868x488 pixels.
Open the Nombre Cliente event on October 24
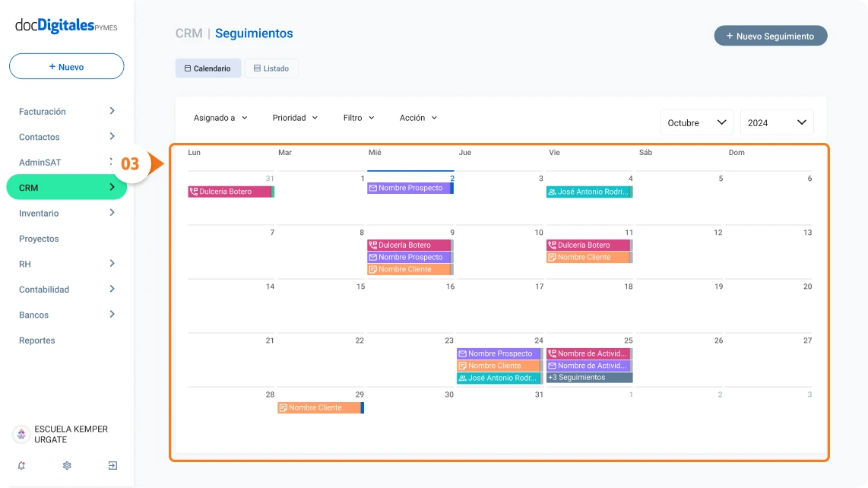500,366
